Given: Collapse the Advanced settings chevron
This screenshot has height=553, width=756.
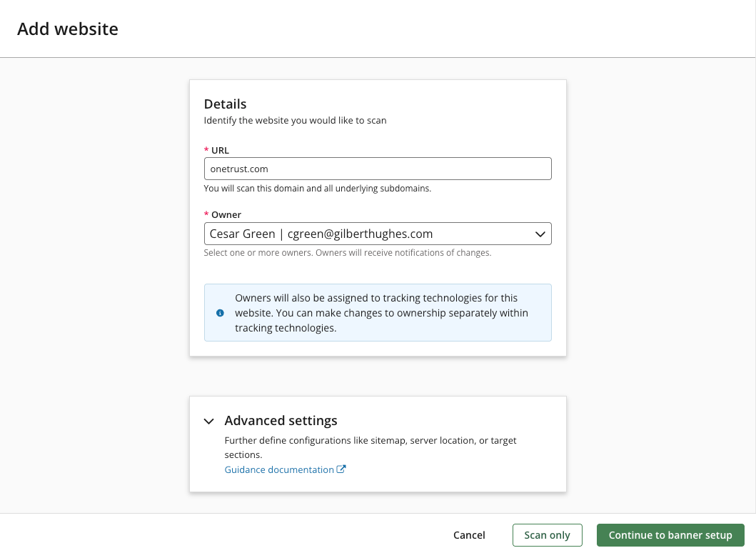Looking at the screenshot, I should coord(208,422).
